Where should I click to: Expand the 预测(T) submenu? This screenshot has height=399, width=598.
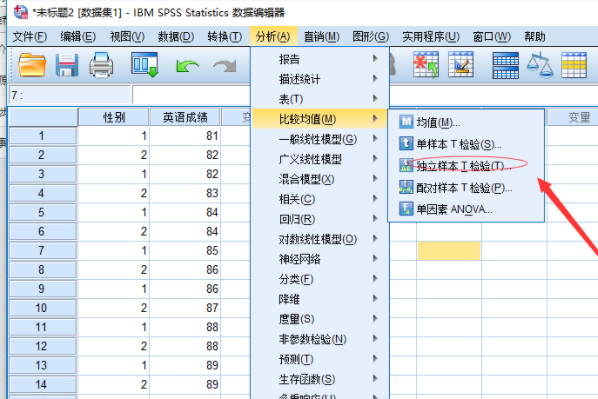pos(320,359)
